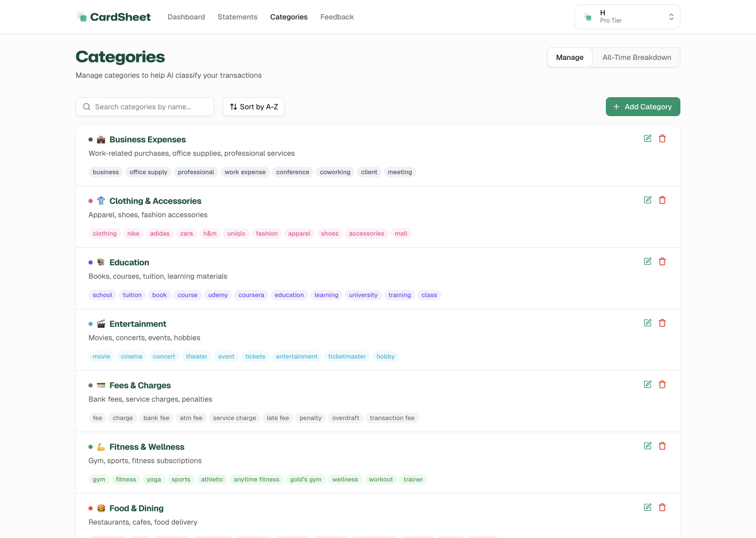The width and height of the screenshot is (756, 538).
Task: Remove the Entertainment category with the trash icon
Action: coord(662,323)
